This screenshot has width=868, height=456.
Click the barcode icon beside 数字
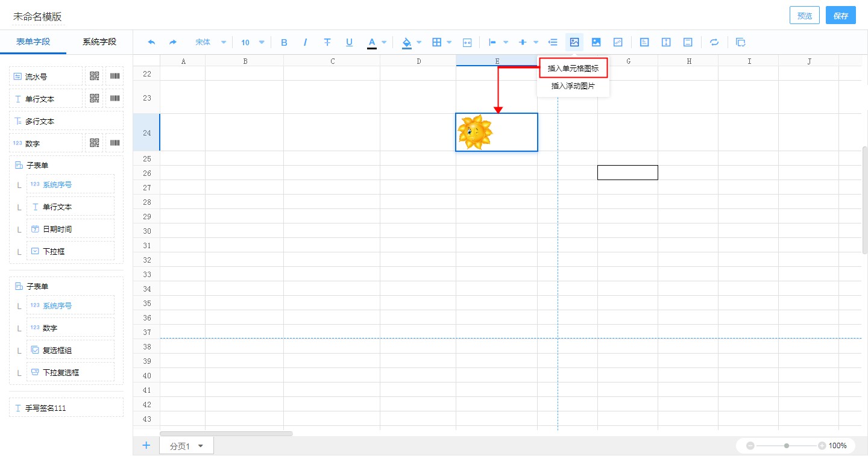point(115,143)
